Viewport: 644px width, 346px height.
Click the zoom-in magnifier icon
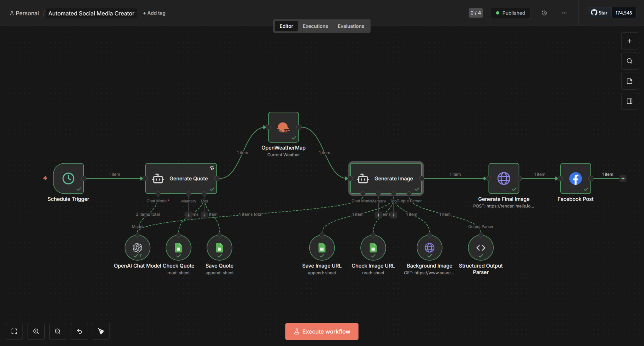[36, 331]
